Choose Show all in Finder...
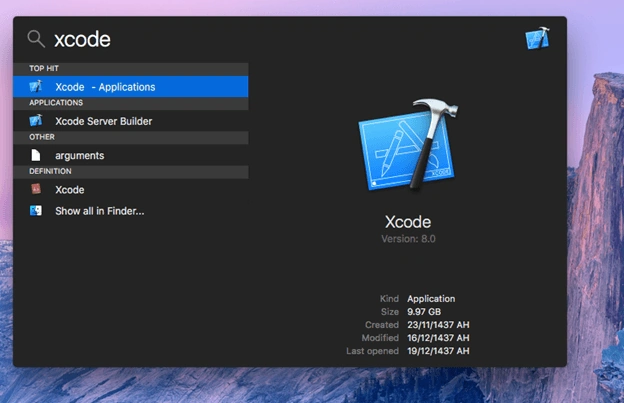The width and height of the screenshot is (624, 403). 131,211
